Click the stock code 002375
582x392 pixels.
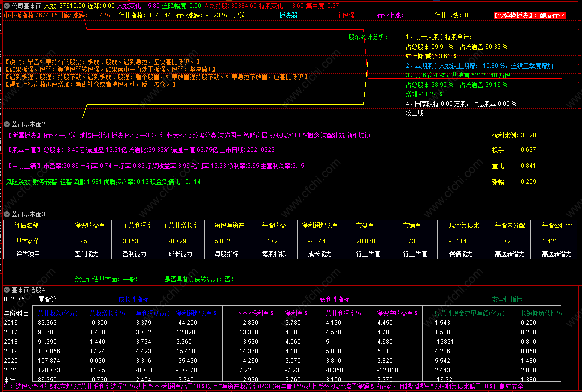click(x=14, y=299)
